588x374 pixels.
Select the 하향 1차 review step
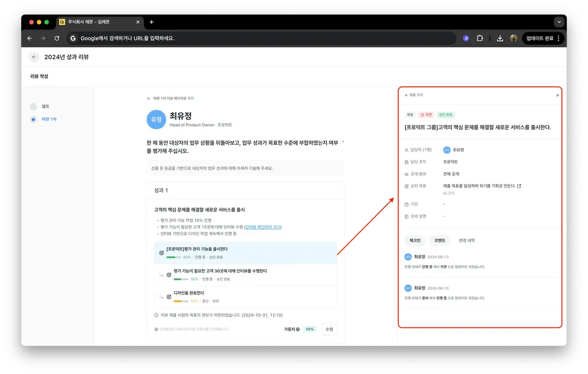click(43, 119)
